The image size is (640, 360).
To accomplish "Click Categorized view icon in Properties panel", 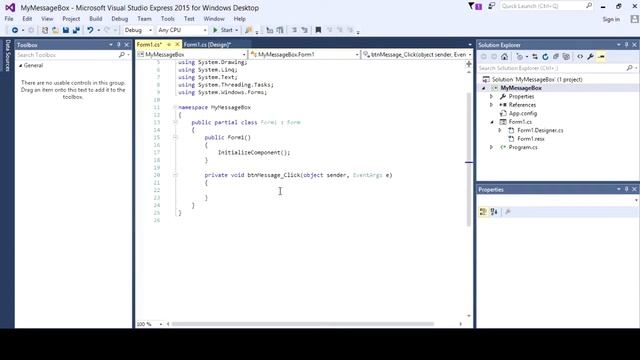I will pos(483,211).
